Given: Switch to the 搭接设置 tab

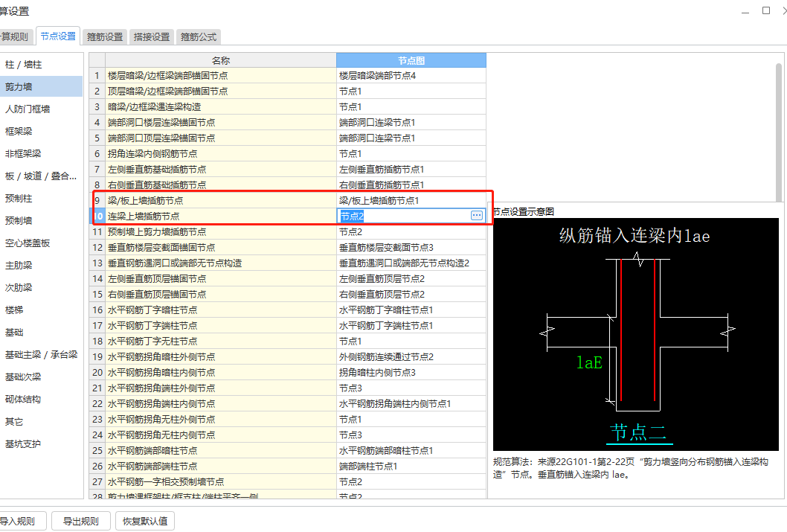Looking at the screenshot, I should pyautogui.click(x=152, y=36).
